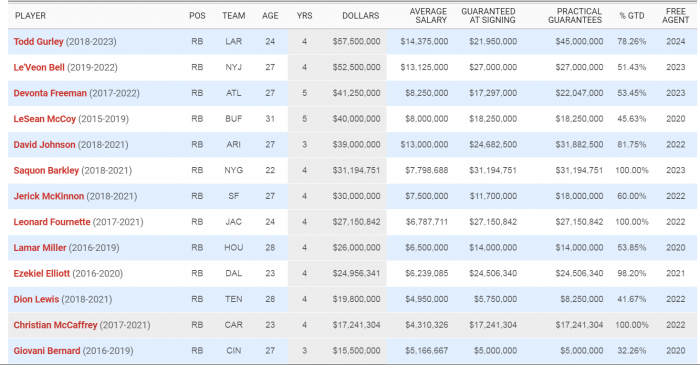Select David Johnson player name
This screenshot has width=700, height=365.
(44, 145)
